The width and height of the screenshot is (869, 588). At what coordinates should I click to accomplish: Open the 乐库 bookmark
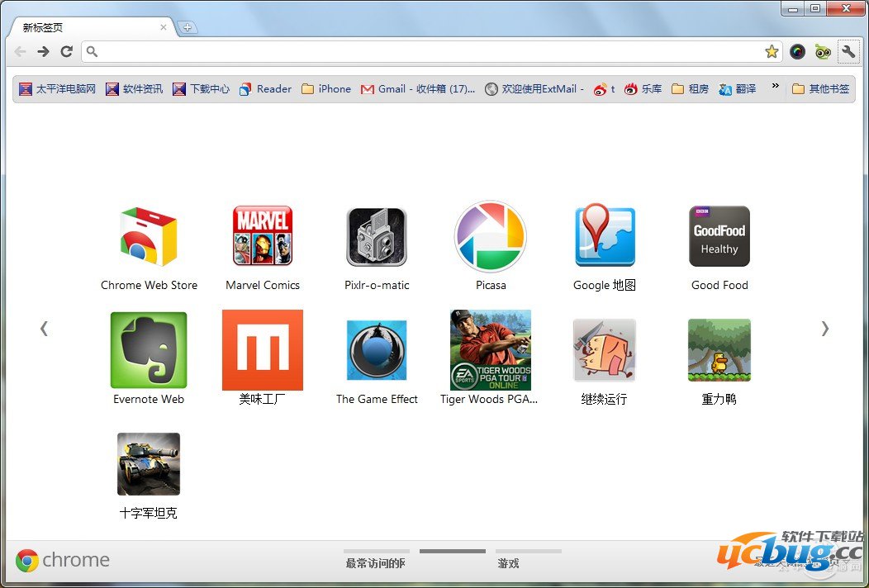[x=643, y=88]
